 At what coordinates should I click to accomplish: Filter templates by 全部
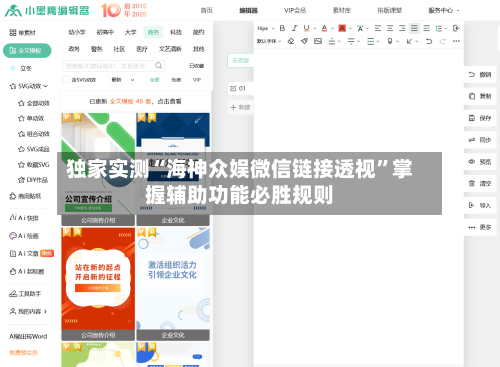pyautogui.click(x=155, y=80)
